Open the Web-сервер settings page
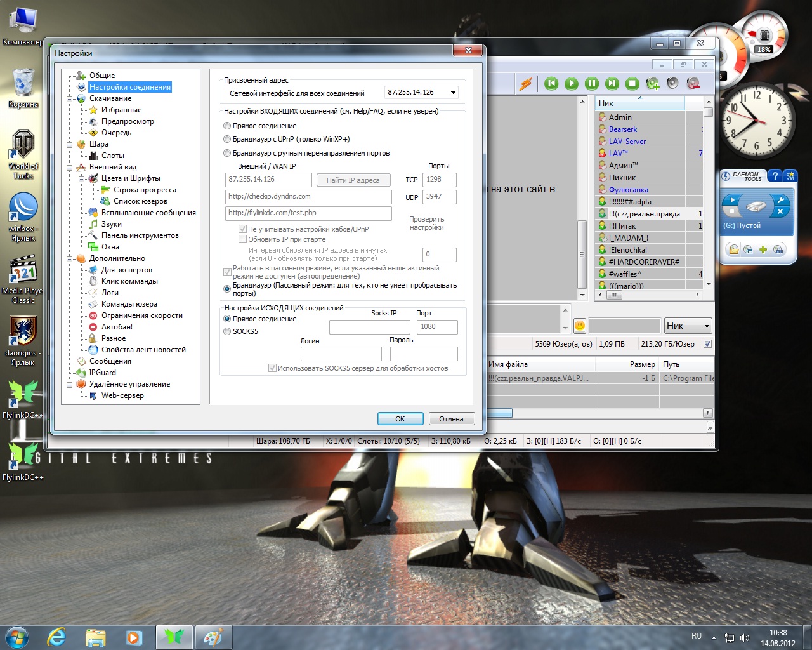The height and width of the screenshot is (650, 812). click(122, 395)
